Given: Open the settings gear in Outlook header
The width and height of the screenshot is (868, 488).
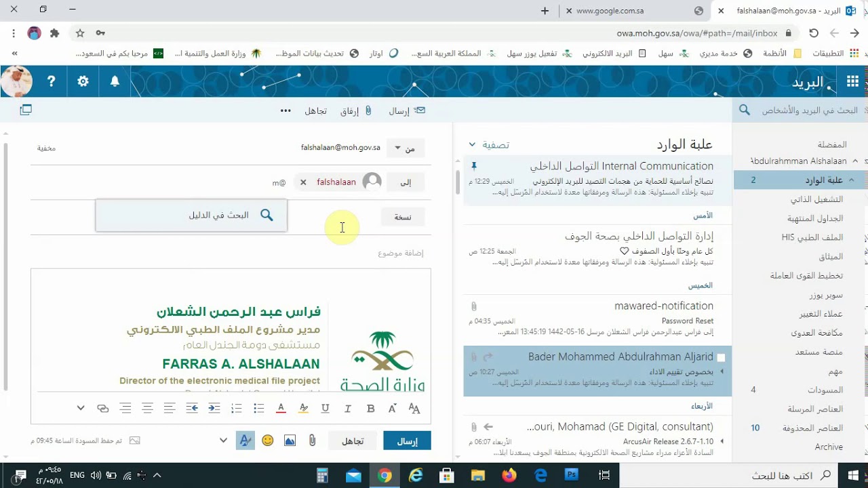Looking at the screenshot, I should coord(83,81).
